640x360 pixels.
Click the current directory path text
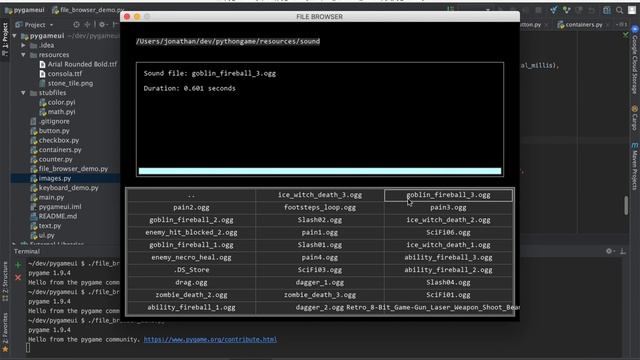click(x=228, y=41)
